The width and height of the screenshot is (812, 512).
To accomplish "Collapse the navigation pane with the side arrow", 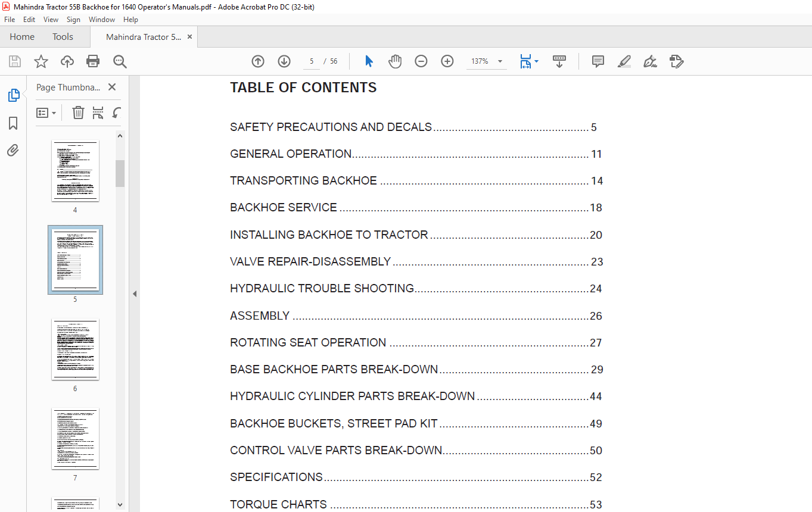I will [x=135, y=294].
